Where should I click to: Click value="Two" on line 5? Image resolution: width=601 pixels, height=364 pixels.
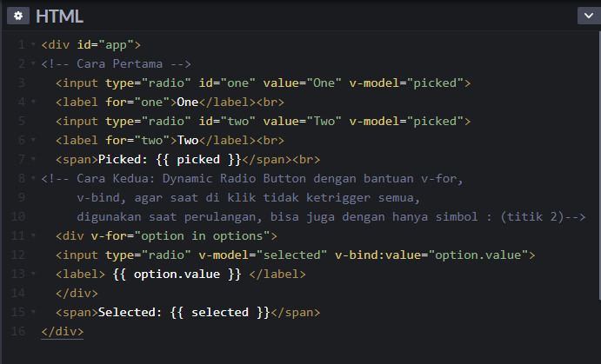click(302, 122)
